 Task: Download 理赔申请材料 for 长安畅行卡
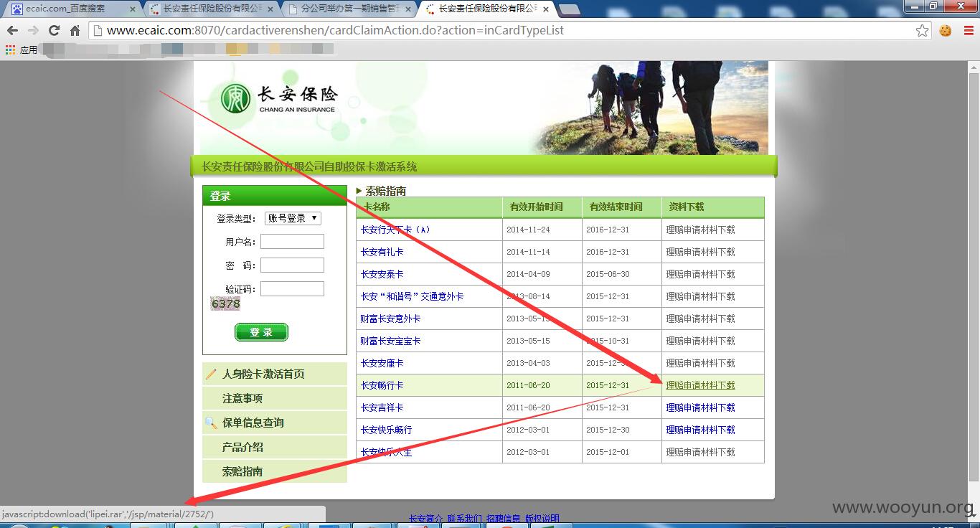[700, 385]
